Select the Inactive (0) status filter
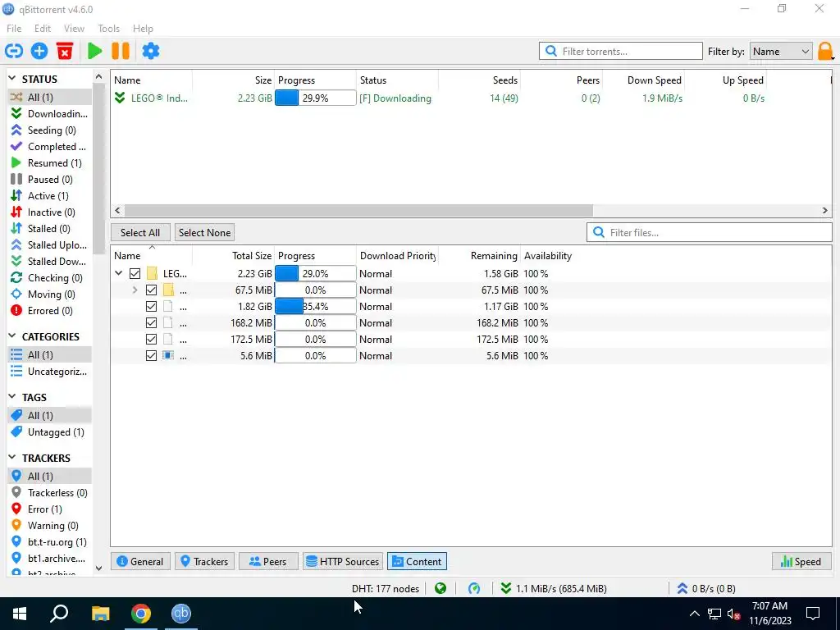The height and width of the screenshot is (630, 840). [x=49, y=212]
